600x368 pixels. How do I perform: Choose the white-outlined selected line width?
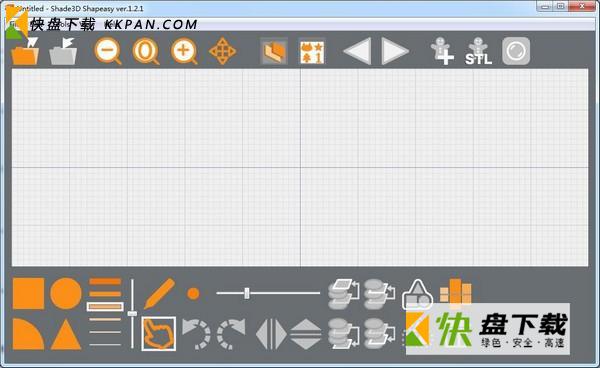point(105,306)
